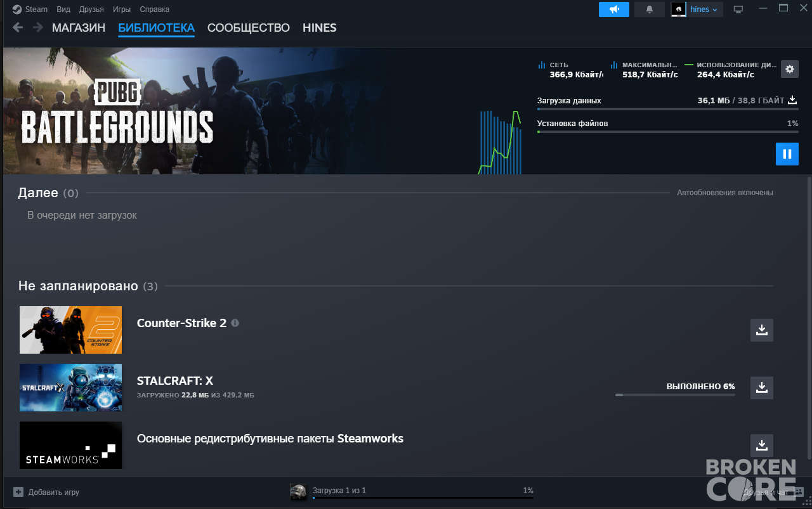Click the info icon beside Counter-Strike 2

point(235,323)
